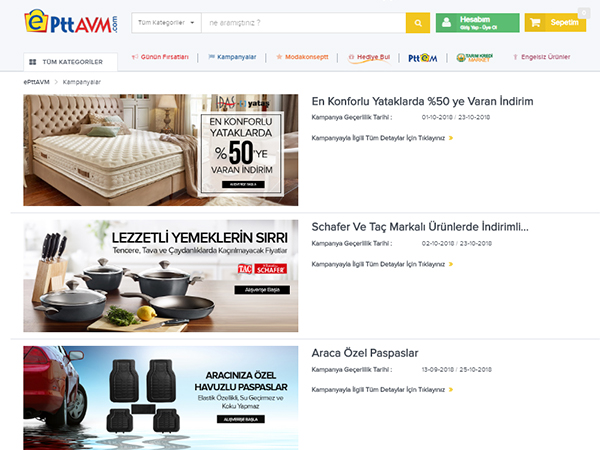Open the PttEM logo link
Screen dimensions: 600x450
click(x=422, y=58)
